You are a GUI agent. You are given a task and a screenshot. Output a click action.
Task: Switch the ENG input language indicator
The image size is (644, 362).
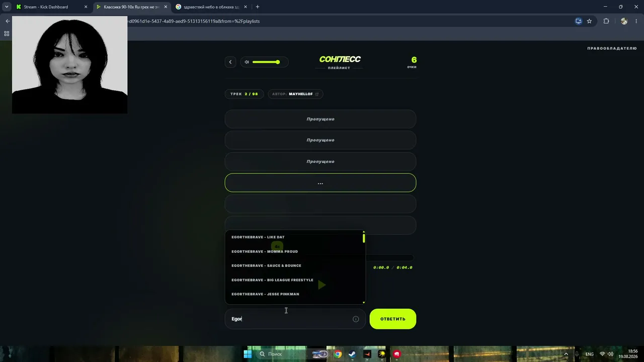click(x=590, y=354)
